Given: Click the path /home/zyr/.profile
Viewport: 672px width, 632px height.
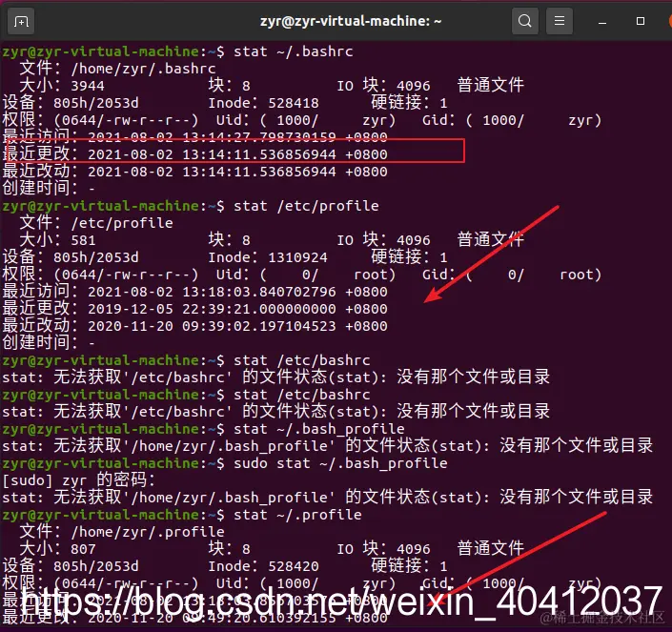Looking at the screenshot, I should point(148,532).
